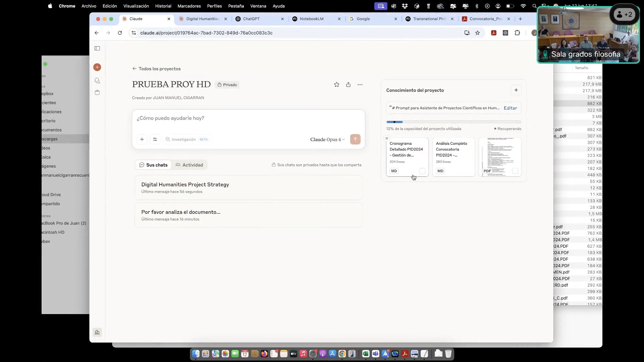Open Archivo menu in menu bar

click(89, 6)
